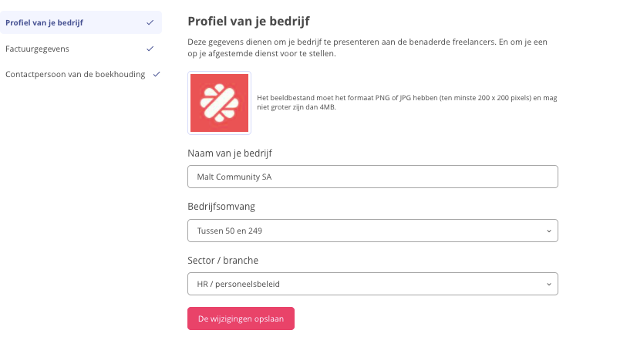Click the checkmark beside Factuurgegevens
The height and width of the screenshot is (364, 637).
(x=150, y=49)
